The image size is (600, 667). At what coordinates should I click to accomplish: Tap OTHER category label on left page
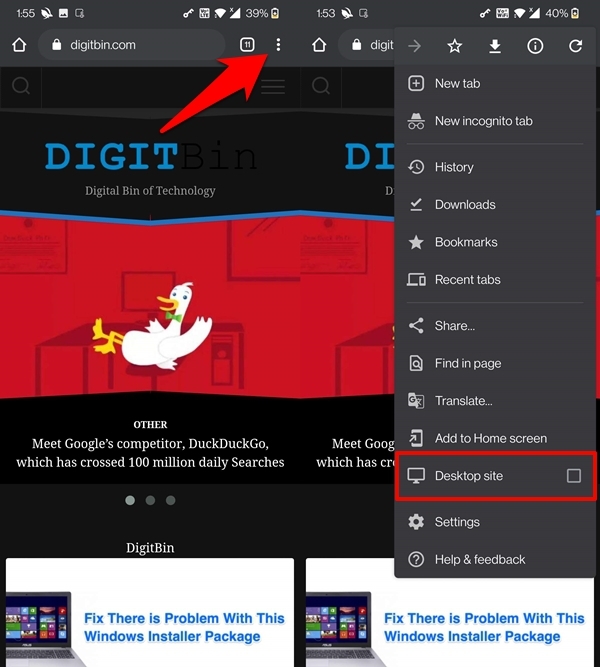150,425
